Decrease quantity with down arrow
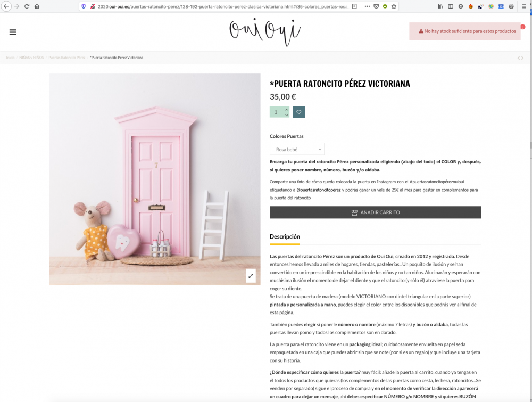The height and width of the screenshot is (402, 532). click(287, 115)
